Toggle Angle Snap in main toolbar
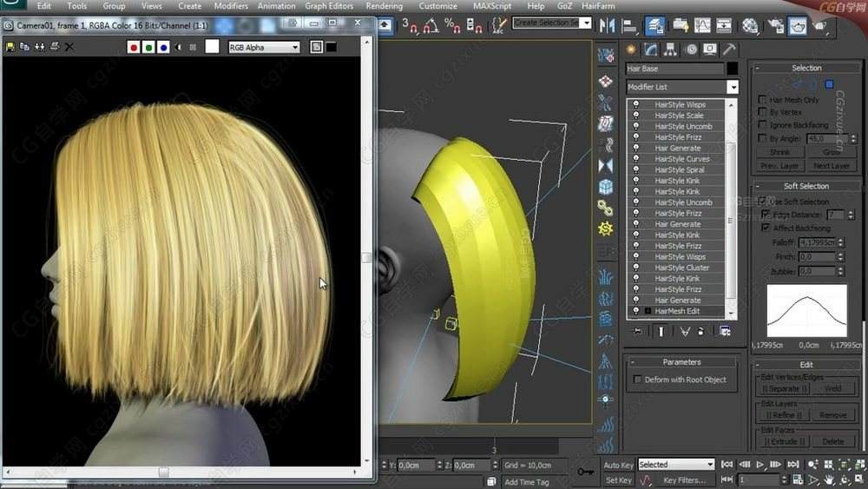868x489 pixels. (431, 25)
